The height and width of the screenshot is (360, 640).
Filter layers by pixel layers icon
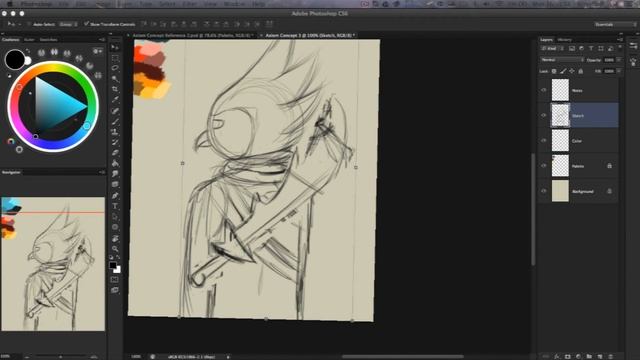572,49
